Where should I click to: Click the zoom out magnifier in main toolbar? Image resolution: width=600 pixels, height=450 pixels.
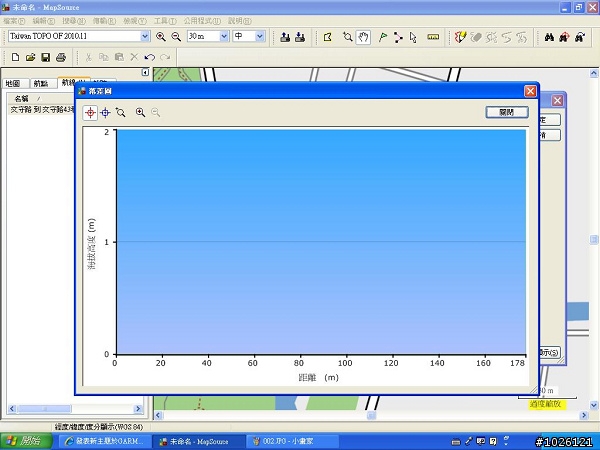(x=176, y=37)
